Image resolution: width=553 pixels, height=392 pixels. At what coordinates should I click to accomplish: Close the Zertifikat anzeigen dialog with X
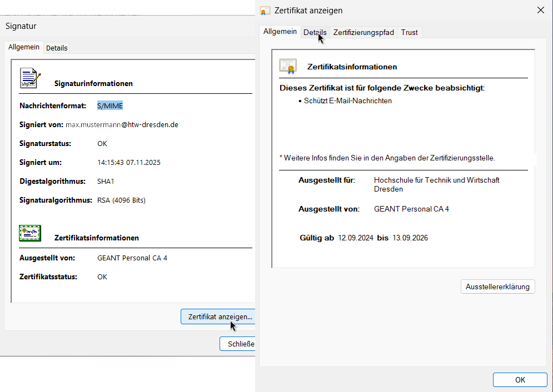click(540, 10)
